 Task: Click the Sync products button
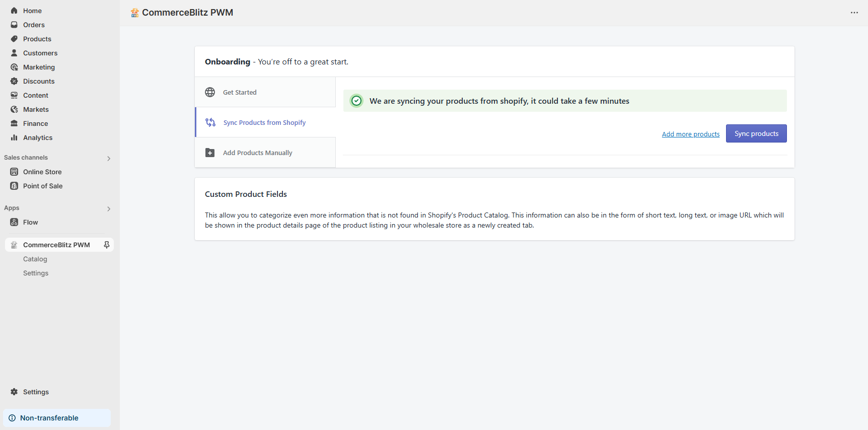756,133
